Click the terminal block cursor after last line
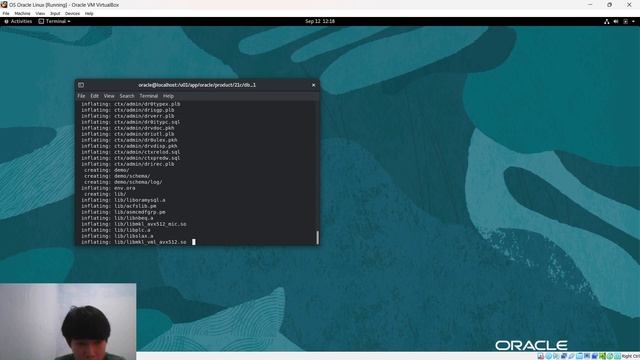This screenshot has width=640, height=360. coord(194,242)
